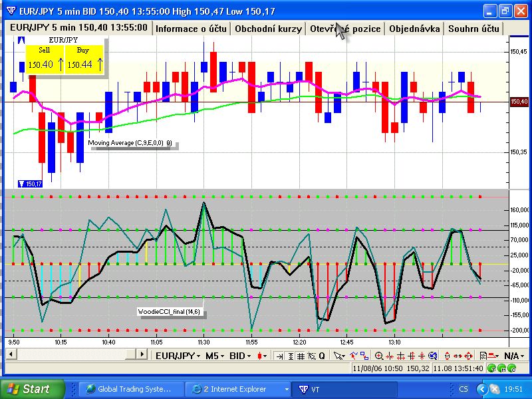This screenshot has height=399, width=532.
Task: Switch to EUR/JPY 5 min chart tab
Action: [x=78, y=28]
